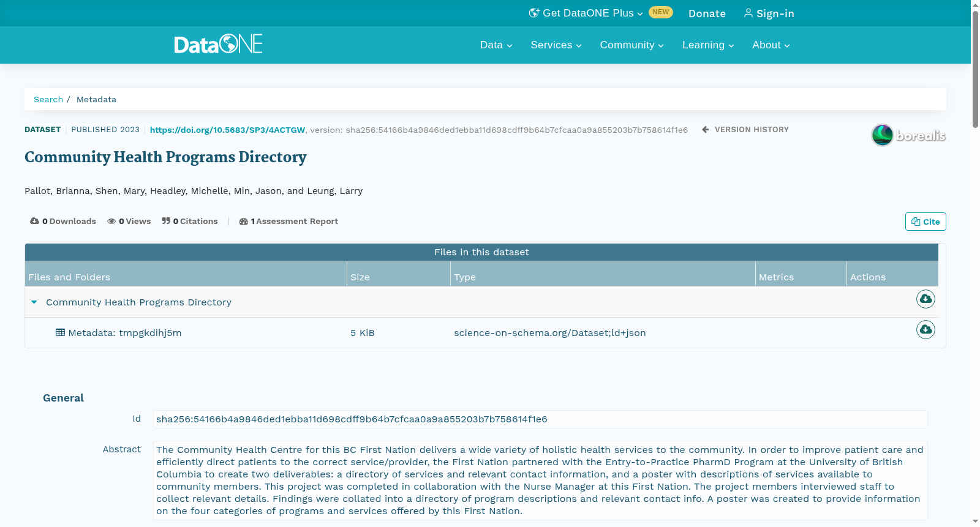Click the Metadata: tmpgkdihj5m file row
The image size is (980, 527).
[x=481, y=332]
